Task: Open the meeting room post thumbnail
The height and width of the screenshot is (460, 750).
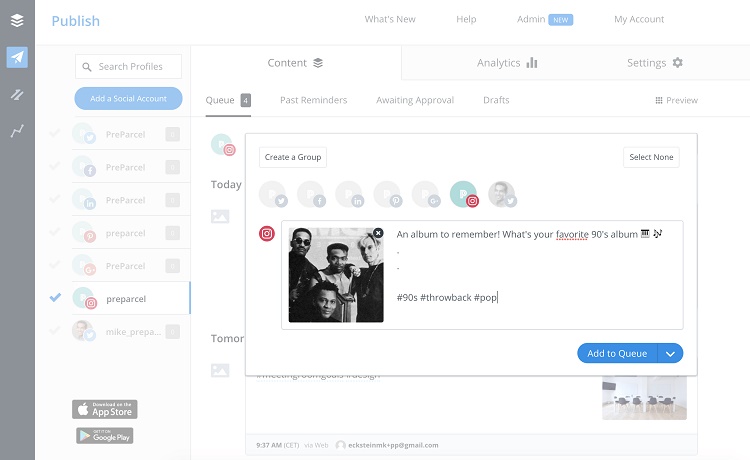Action: coord(644,398)
